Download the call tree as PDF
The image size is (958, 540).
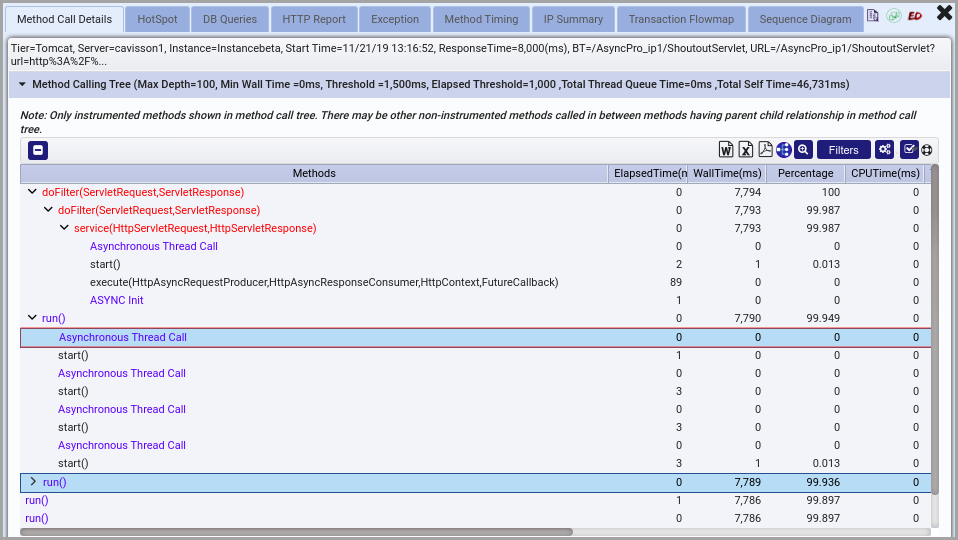765,150
